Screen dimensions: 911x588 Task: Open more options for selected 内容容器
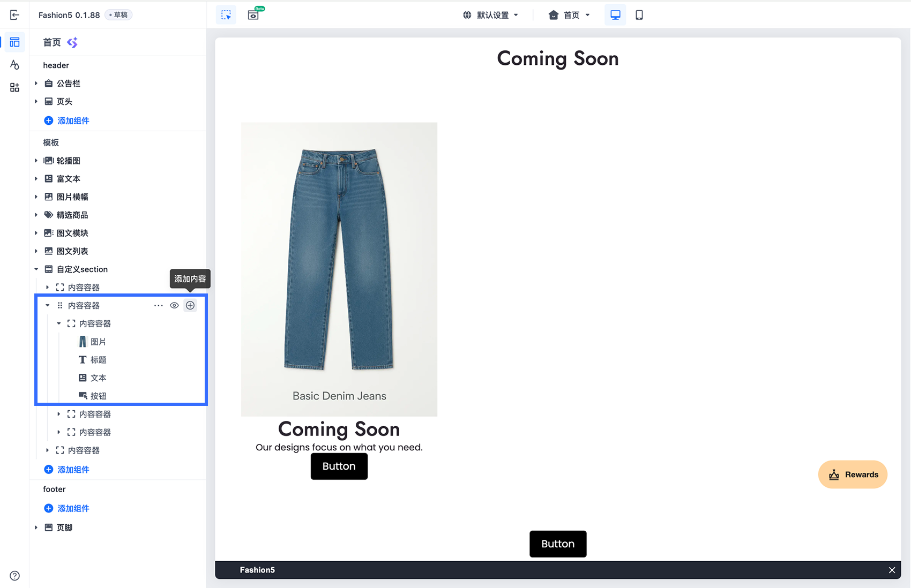pos(158,305)
